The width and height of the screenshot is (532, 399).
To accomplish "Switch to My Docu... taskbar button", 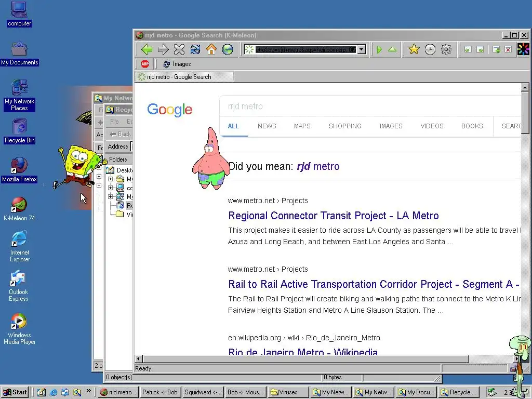I will (x=416, y=392).
